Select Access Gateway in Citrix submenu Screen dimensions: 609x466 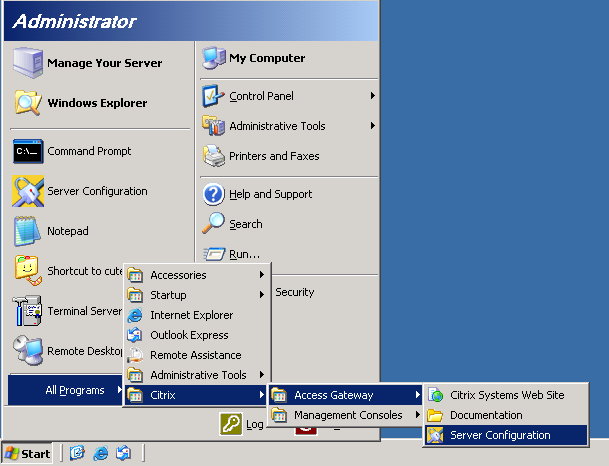click(x=345, y=395)
